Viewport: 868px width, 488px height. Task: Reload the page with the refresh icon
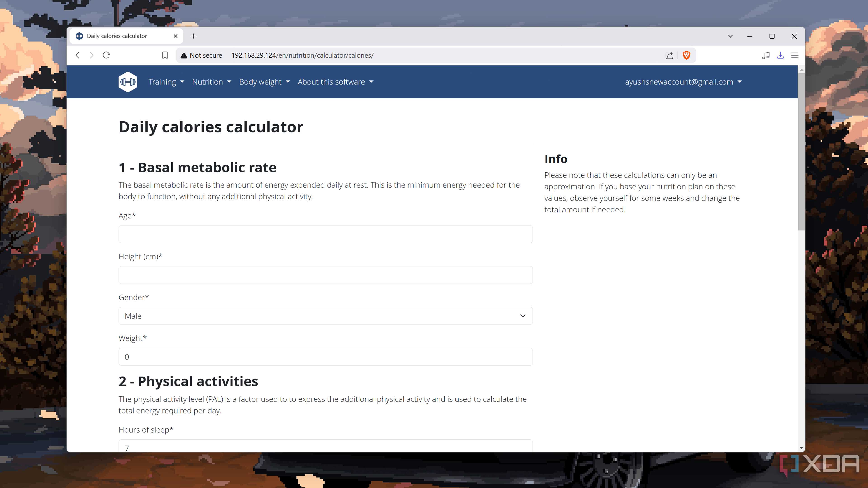106,55
